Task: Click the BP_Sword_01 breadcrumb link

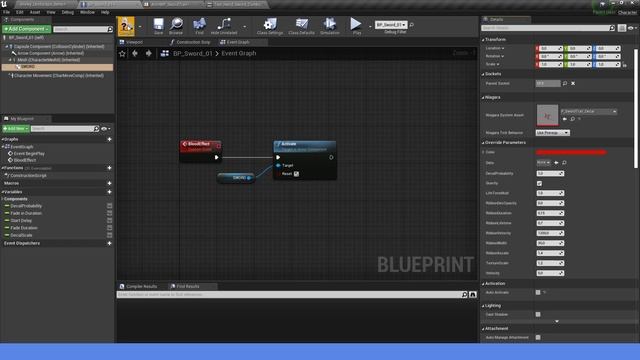Action: click(193, 53)
